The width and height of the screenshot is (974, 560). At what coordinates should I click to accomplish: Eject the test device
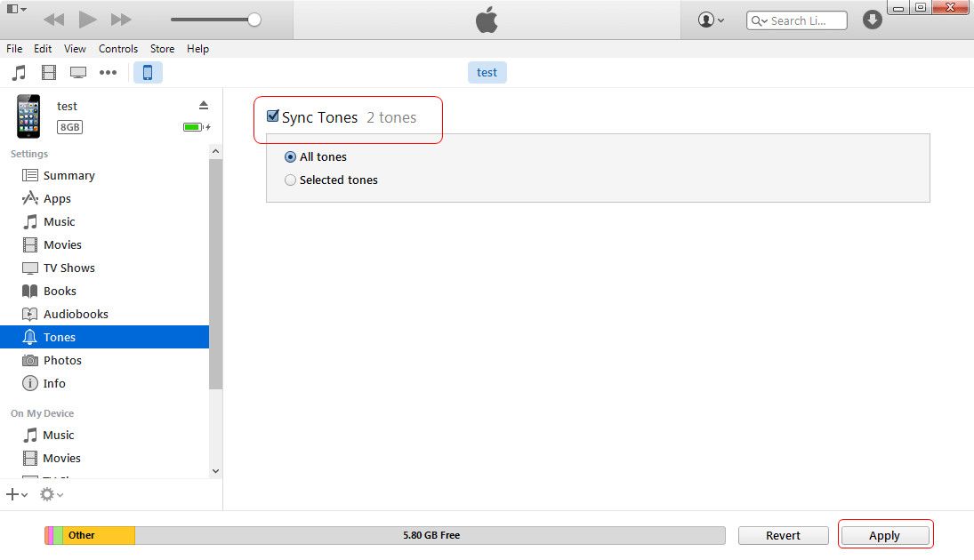pos(203,105)
